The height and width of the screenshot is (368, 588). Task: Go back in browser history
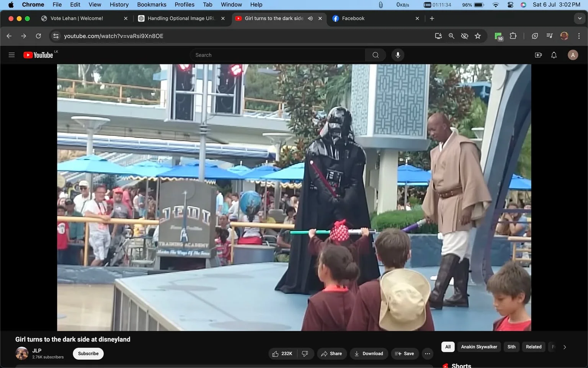pyautogui.click(x=9, y=36)
